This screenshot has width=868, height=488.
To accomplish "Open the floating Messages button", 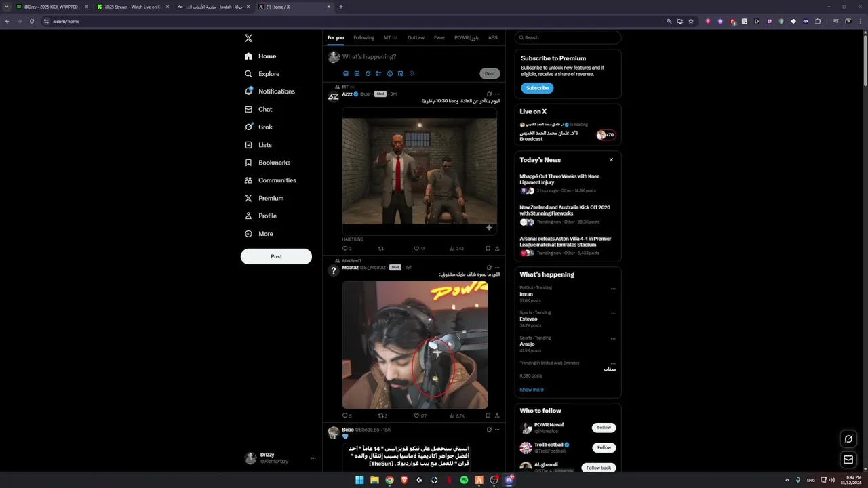I will click(x=848, y=460).
